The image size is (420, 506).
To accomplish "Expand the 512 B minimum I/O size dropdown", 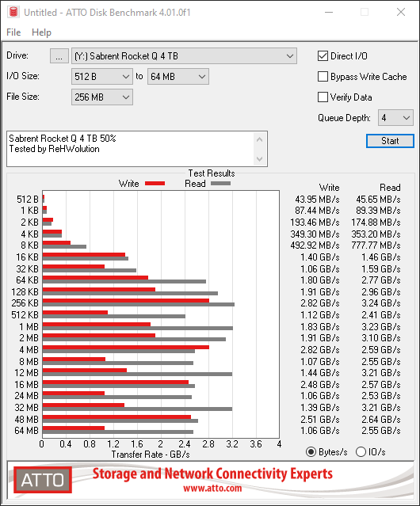I will (x=102, y=77).
